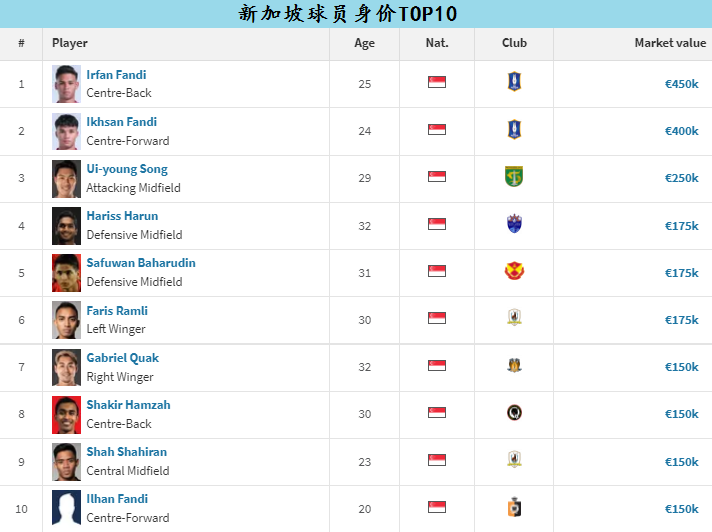Screen dimensions: 712x532
Task: Click Singapore flag in Ikhsan Fandi row
Action: click(437, 130)
